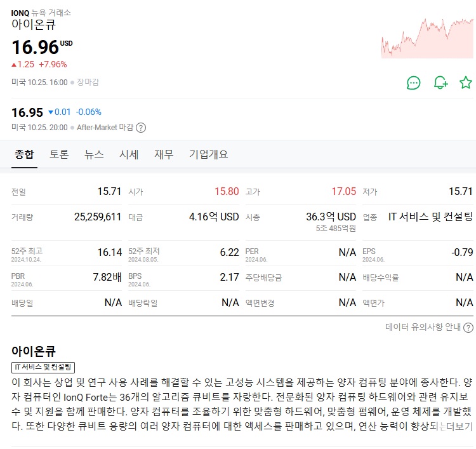This screenshot has width=476, height=449.
Task: Click the BPS value 2.17
Action: click(x=230, y=277)
